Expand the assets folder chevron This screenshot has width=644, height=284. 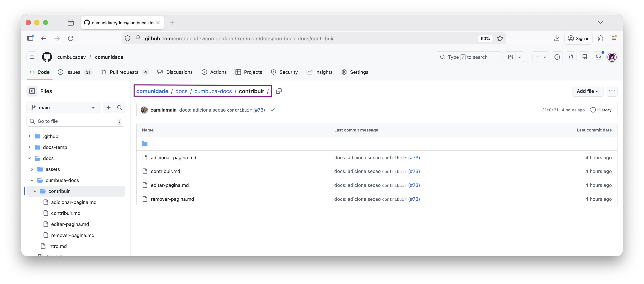[x=32, y=169]
